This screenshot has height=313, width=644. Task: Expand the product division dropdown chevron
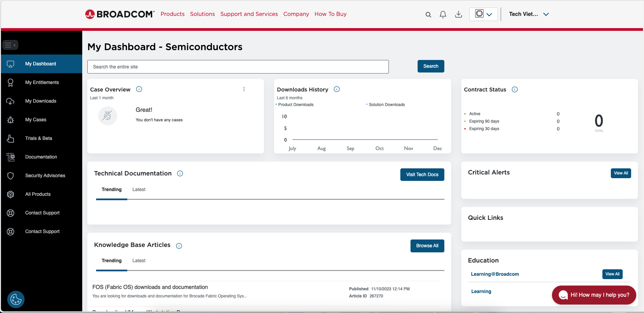coord(489,15)
